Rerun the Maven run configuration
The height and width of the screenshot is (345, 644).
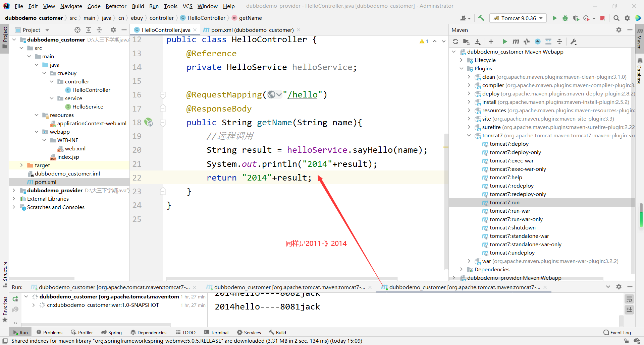tap(15, 298)
